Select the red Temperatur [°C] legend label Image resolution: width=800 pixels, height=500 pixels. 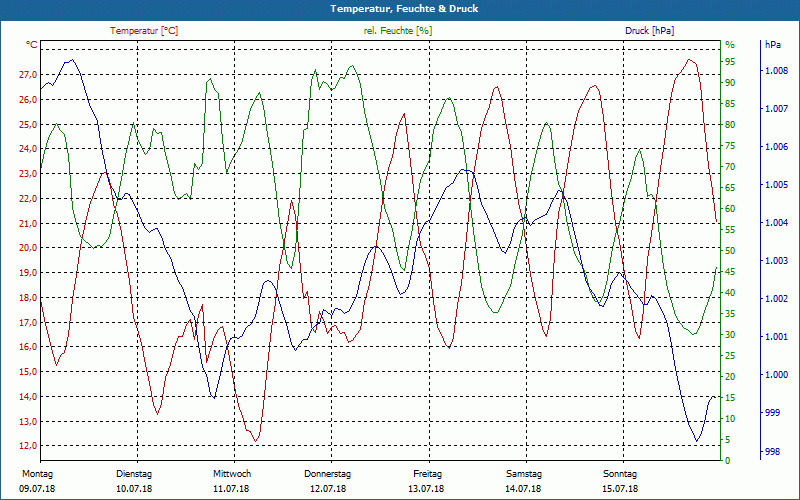pos(144,31)
